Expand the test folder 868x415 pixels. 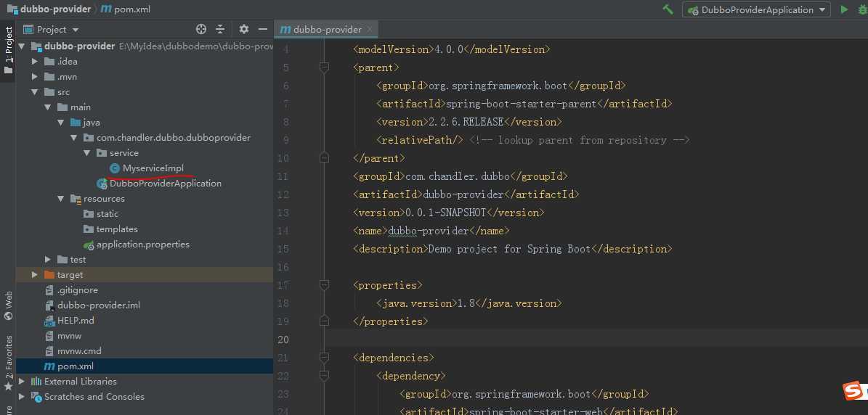(x=48, y=260)
